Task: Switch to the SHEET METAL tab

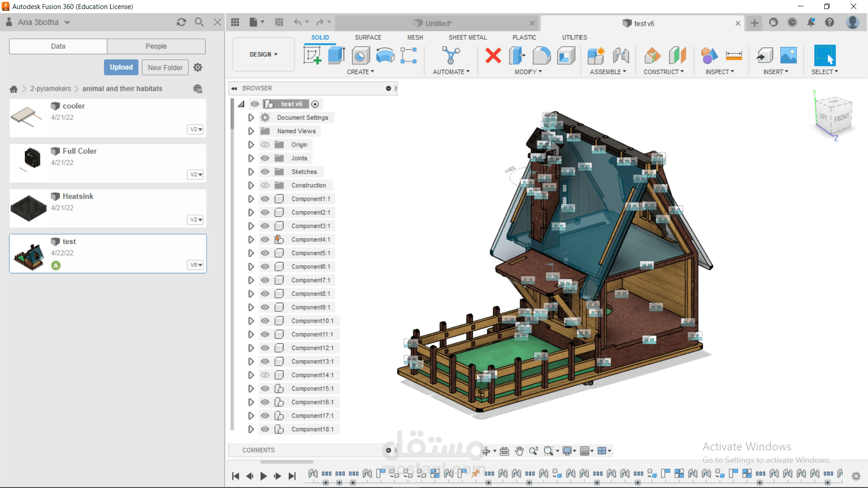Action: point(467,38)
